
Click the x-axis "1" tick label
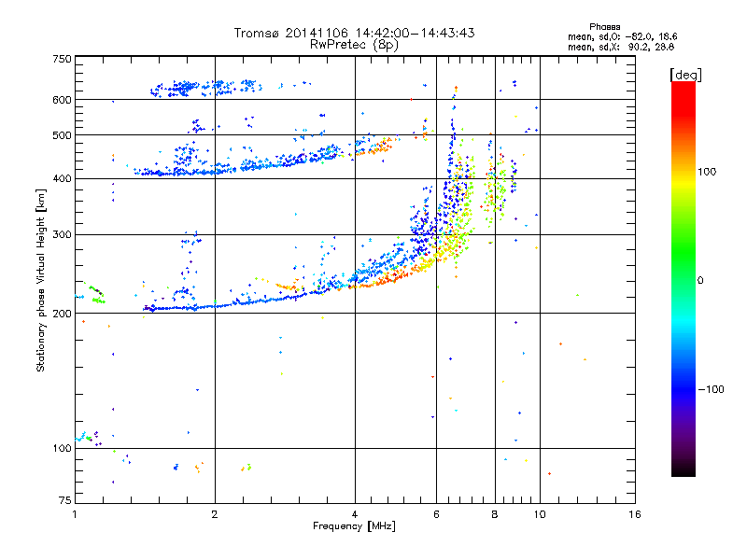(75, 514)
